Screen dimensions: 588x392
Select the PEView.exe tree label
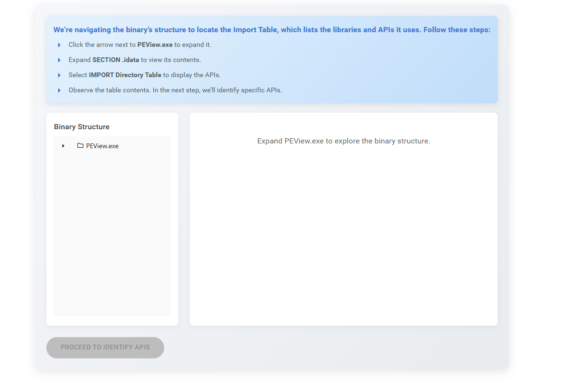tap(102, 146)
